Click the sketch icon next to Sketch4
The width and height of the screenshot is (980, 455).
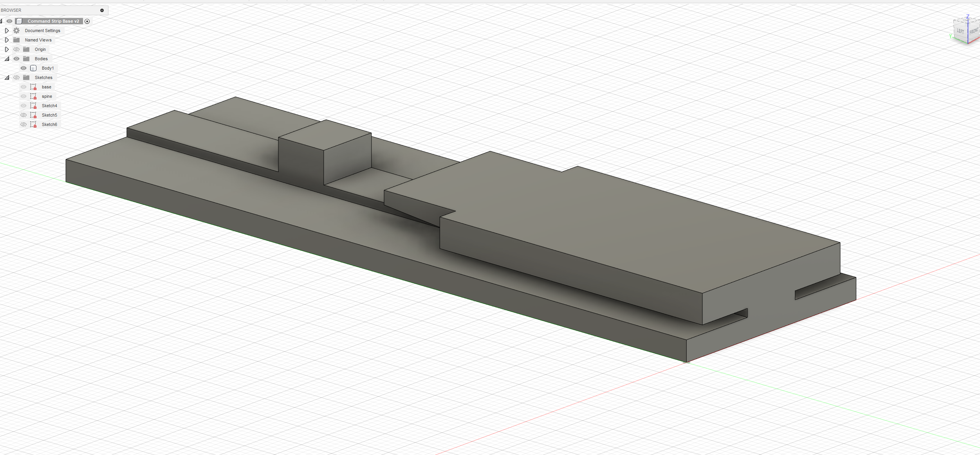[x=33, y=106]
